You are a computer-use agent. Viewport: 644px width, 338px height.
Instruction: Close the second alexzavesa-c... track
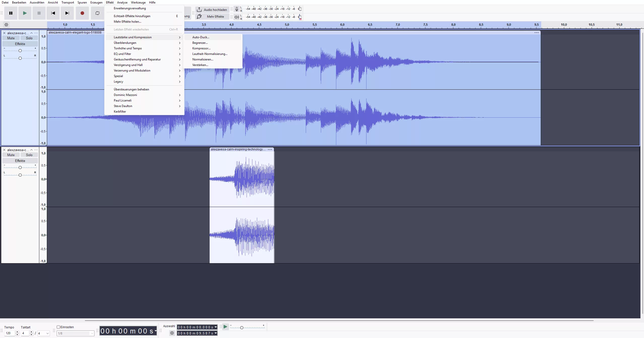click(x=4, y=150)
